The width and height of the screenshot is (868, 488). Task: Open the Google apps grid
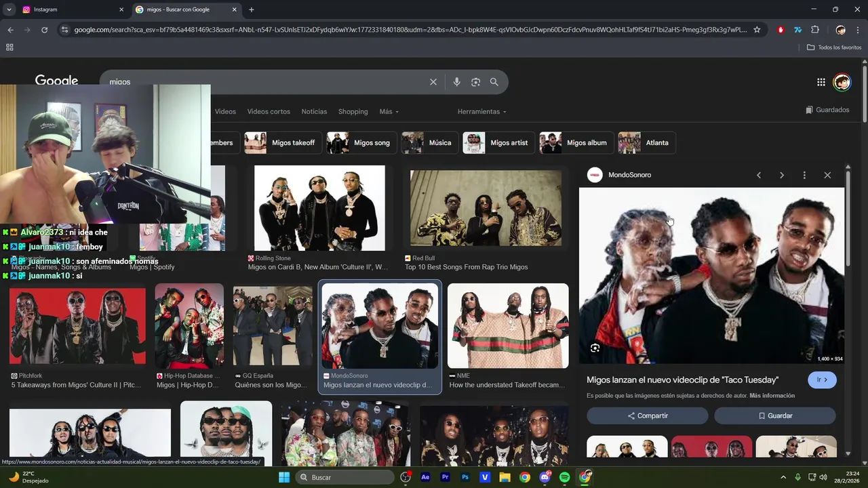[821, 82]
